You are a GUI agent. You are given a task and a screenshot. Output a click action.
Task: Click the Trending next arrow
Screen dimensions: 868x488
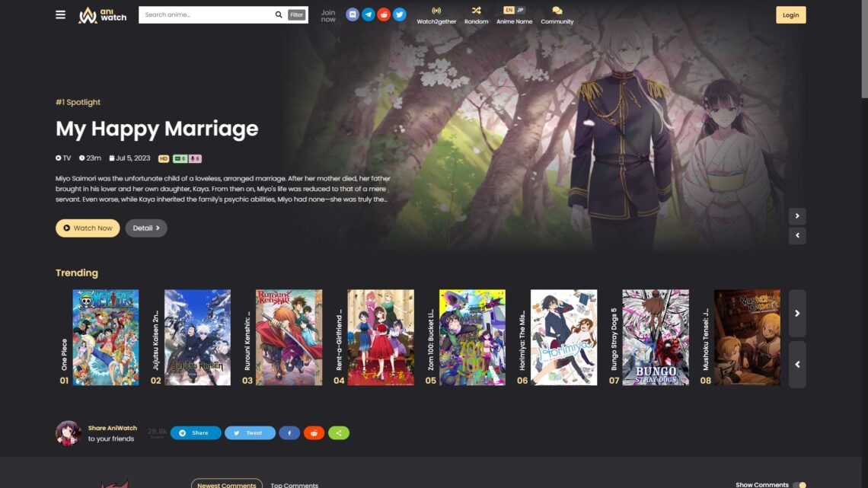pyautogui.click(x=797, y=314)
